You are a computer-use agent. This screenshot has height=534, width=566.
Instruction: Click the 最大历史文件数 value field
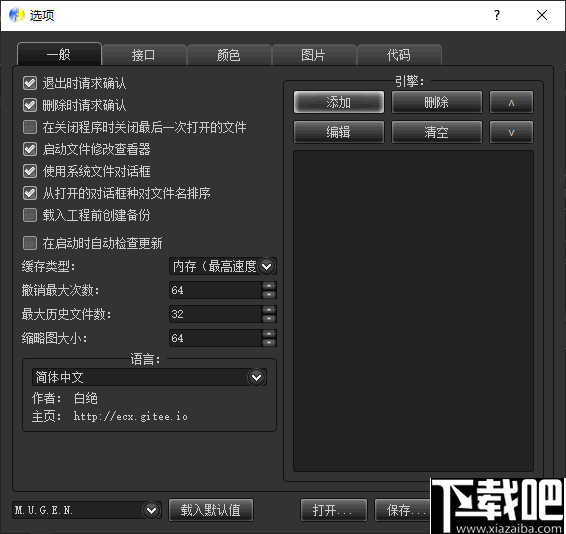coord(215,314)
